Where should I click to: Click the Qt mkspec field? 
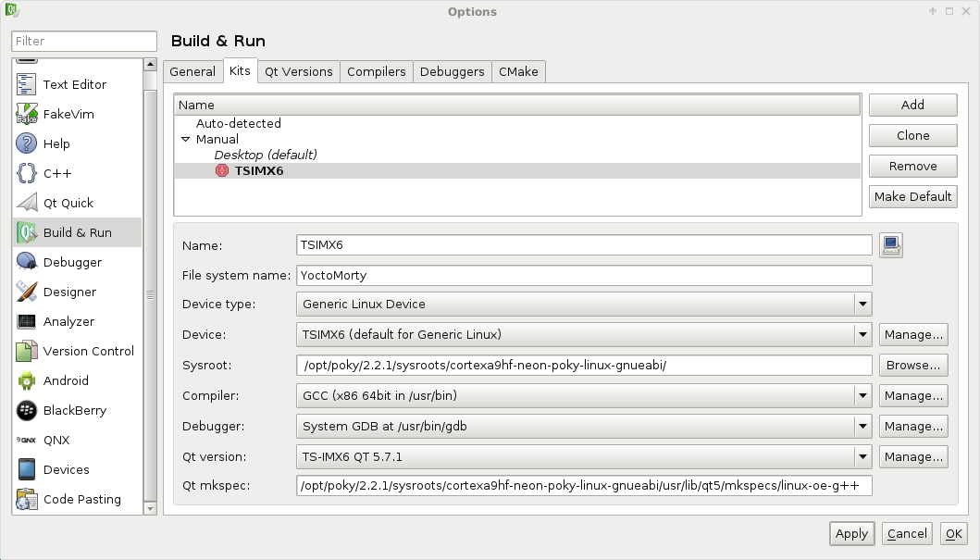584,486
